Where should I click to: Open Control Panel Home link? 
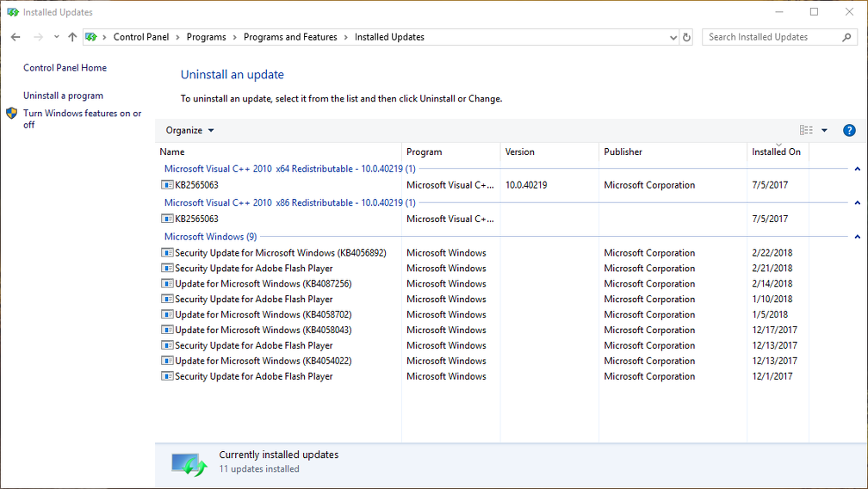pos(65,67)
